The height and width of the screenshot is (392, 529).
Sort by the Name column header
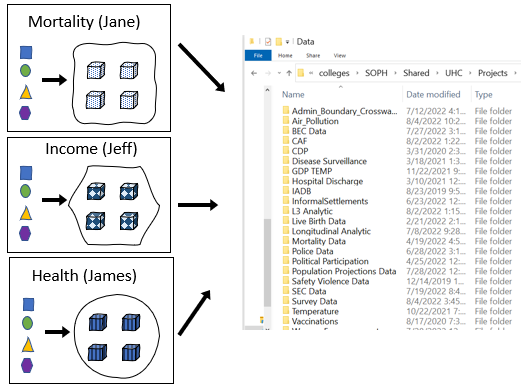coord(293,95)
